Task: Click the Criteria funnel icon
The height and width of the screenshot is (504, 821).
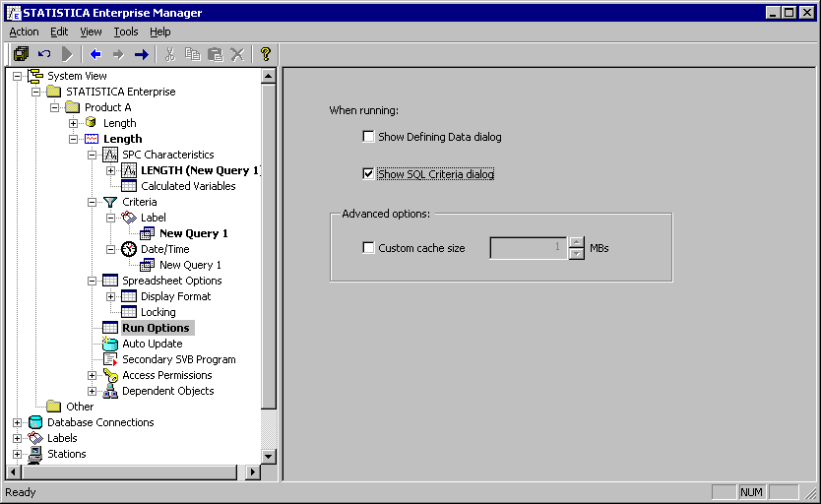Action: click(x=110, y=202)
